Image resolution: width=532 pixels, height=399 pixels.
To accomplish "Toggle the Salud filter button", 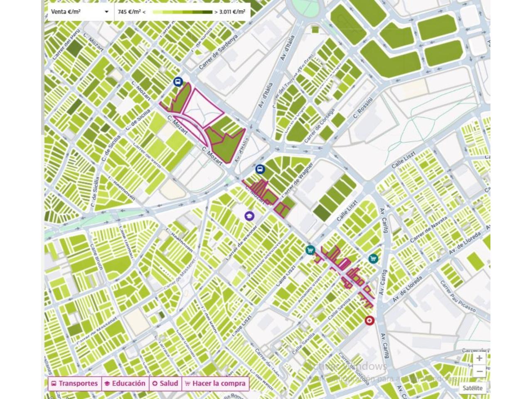I will tap(165, 383).
